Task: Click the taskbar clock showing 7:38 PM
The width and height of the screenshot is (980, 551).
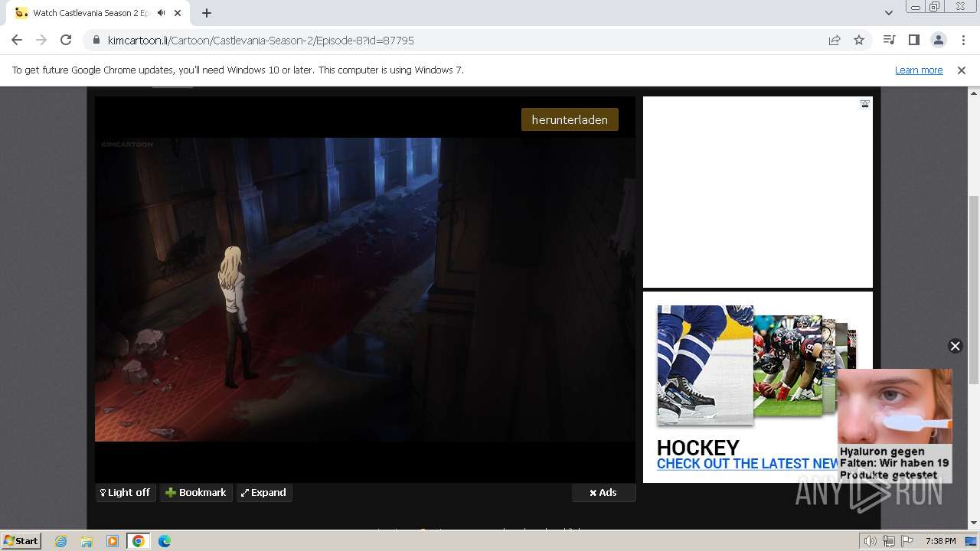Action: click(x=940, y=541)
